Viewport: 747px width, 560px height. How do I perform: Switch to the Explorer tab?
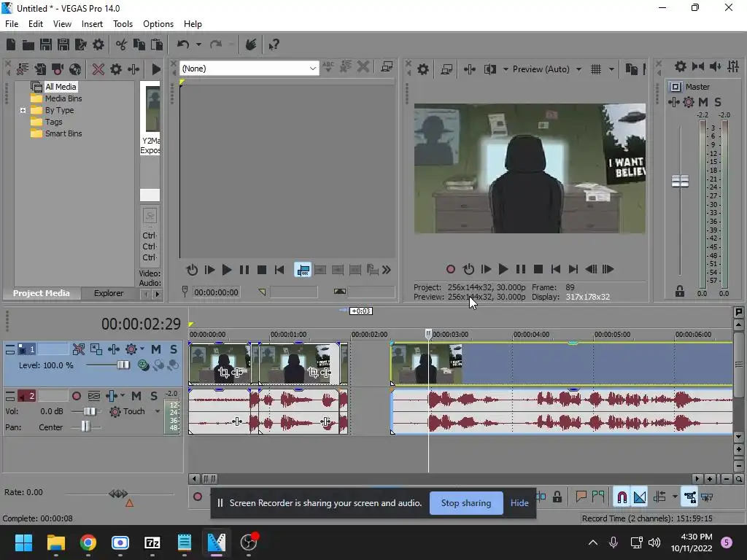pos(109,293)
